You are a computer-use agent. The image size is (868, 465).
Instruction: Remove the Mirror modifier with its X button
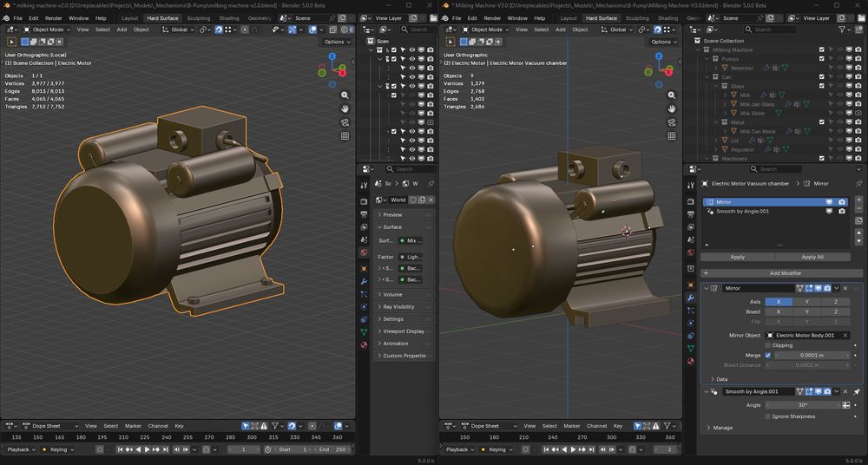(845, 288)
